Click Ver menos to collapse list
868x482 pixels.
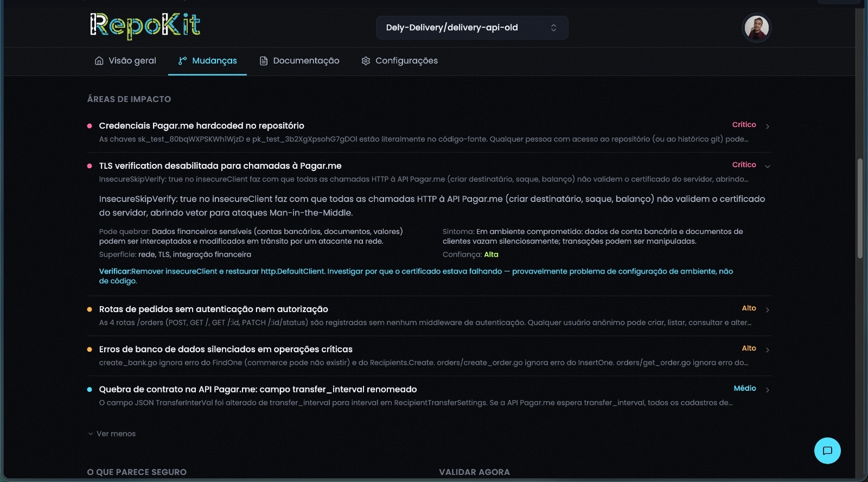pyautogui.click(x=112, y=434)
